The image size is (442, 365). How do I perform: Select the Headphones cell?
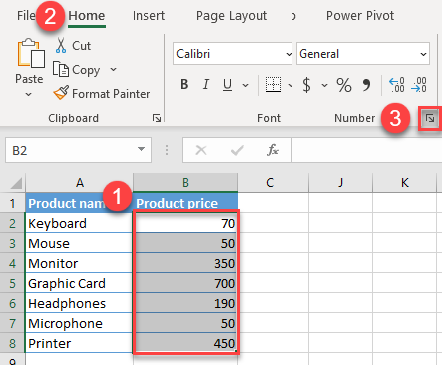79,303
